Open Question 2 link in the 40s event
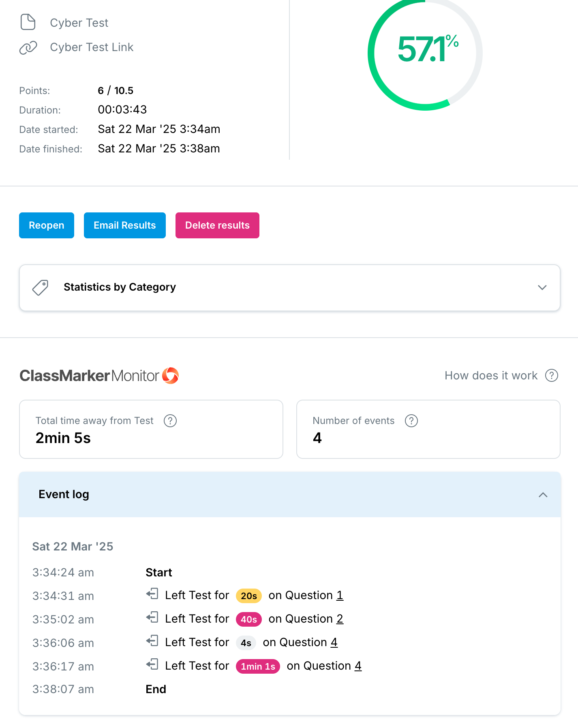Viewport: 578px width, 728px height. click(x=340, y=619)
